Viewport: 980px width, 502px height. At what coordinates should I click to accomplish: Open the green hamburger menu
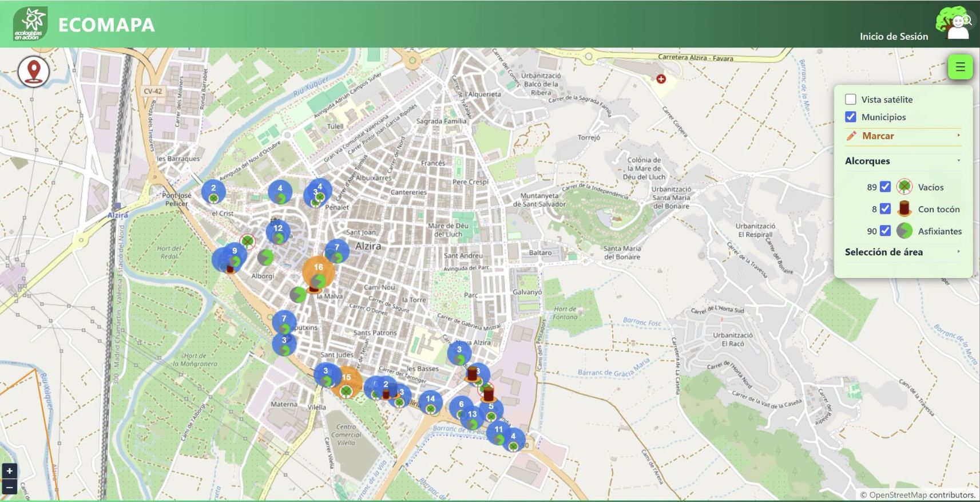(960, 67)
